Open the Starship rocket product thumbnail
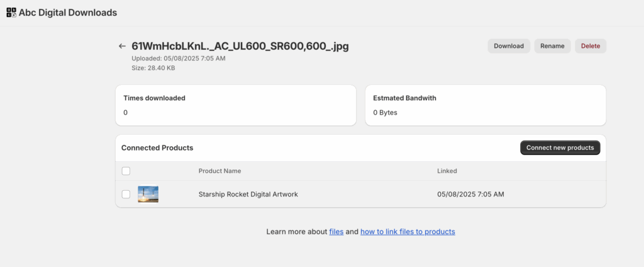 [x=148, y=194]
